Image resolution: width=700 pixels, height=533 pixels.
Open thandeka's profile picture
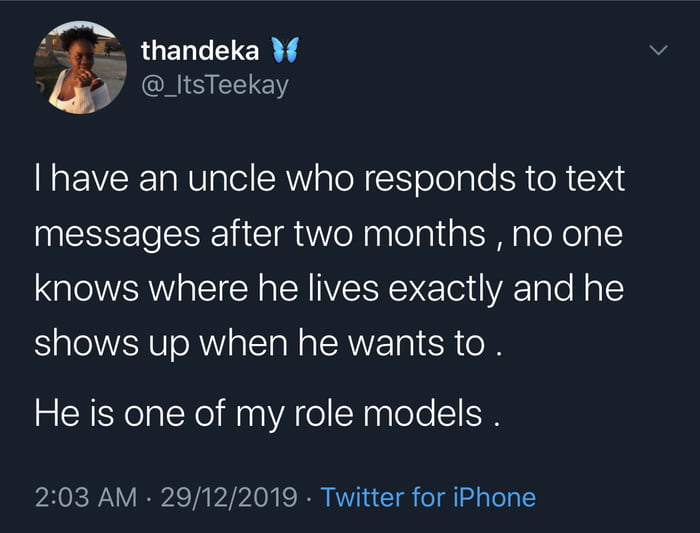tap(79, 66)
